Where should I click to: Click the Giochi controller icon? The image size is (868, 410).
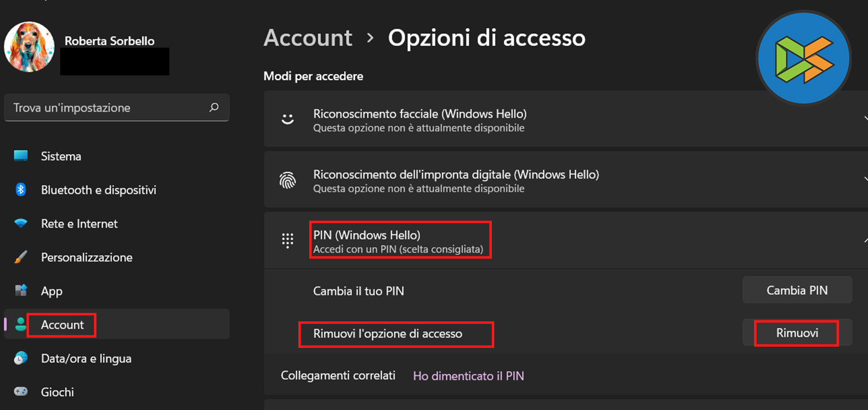[21, 392]
